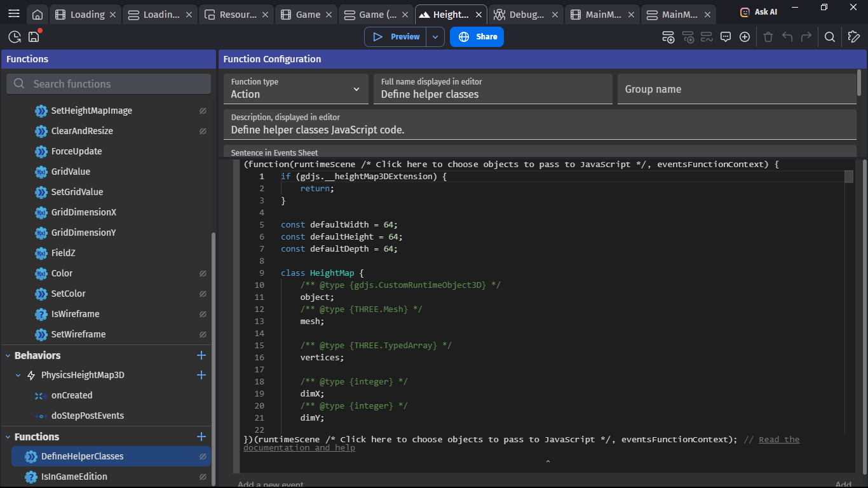Toggle visibility of SetHeightMapImage function

tap(203, 111)
